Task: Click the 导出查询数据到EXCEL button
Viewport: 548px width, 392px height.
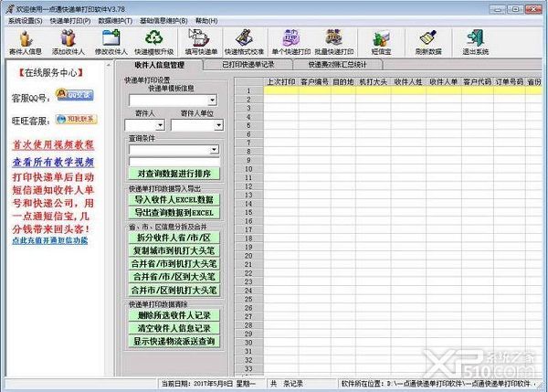Action: [174, 213]
